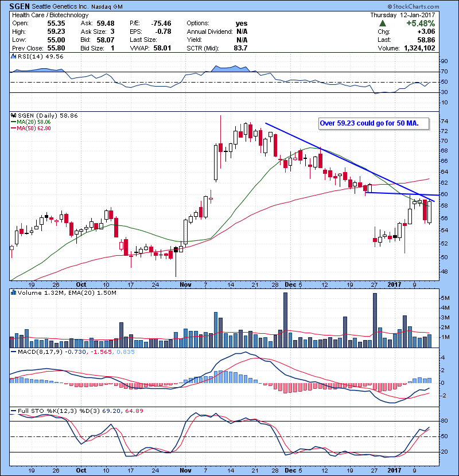Click the Open value 55.35
459x476 pixels.
56,24
